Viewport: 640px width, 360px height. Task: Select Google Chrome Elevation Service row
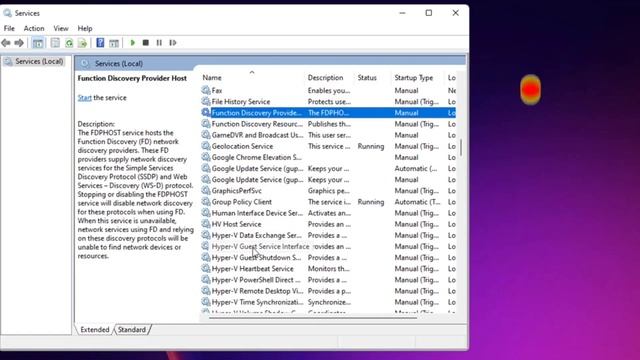(328, 157)
